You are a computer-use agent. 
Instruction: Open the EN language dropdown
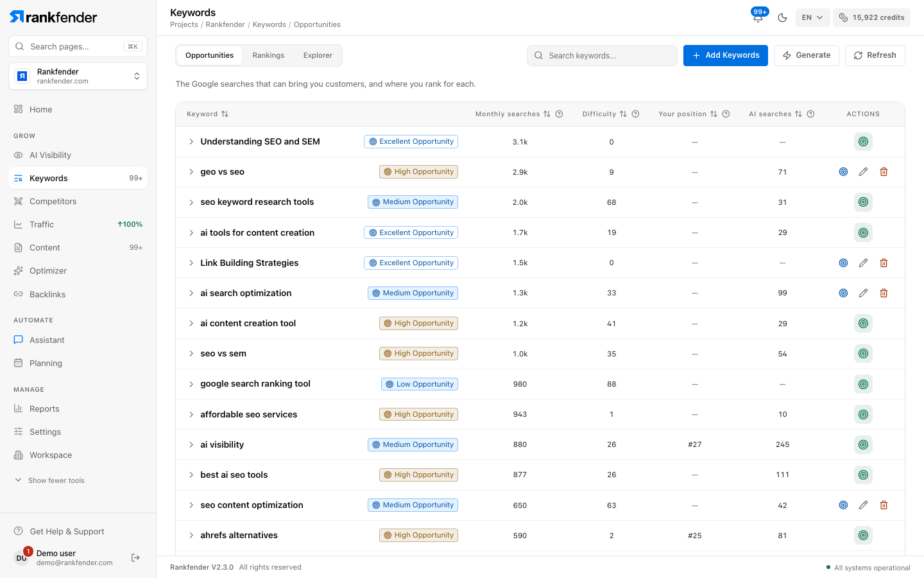coord(812,17)
